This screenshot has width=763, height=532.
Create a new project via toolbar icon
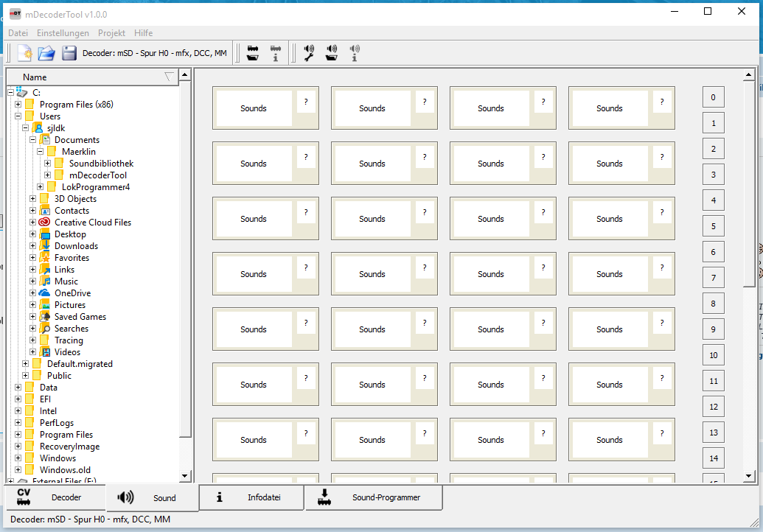pyautogui.click(x=25, y=52)
